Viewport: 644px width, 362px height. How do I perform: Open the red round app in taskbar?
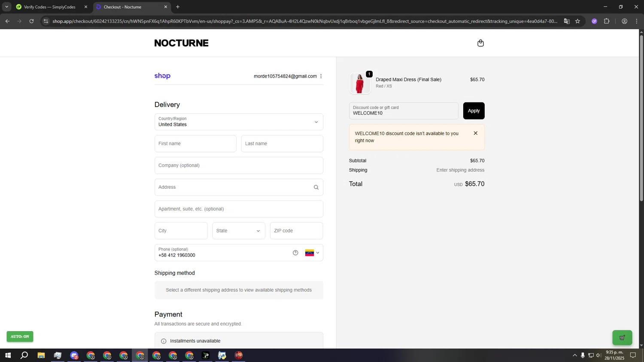coord(239,355)
